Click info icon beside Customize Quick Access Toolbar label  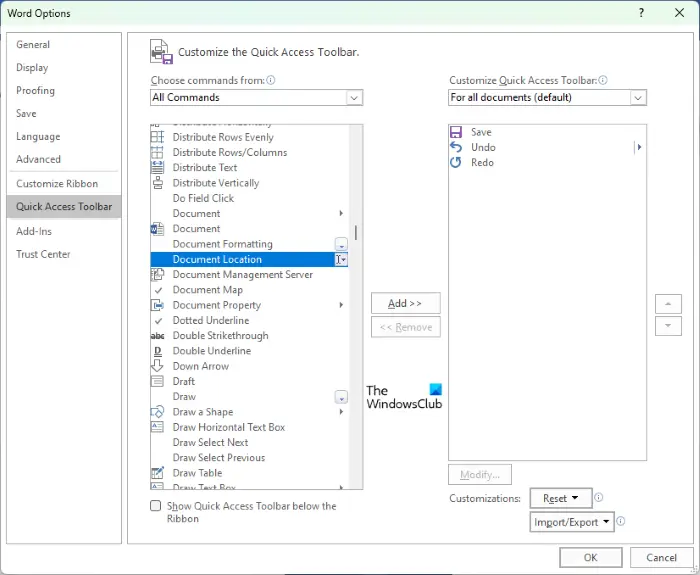click(603, 80)
